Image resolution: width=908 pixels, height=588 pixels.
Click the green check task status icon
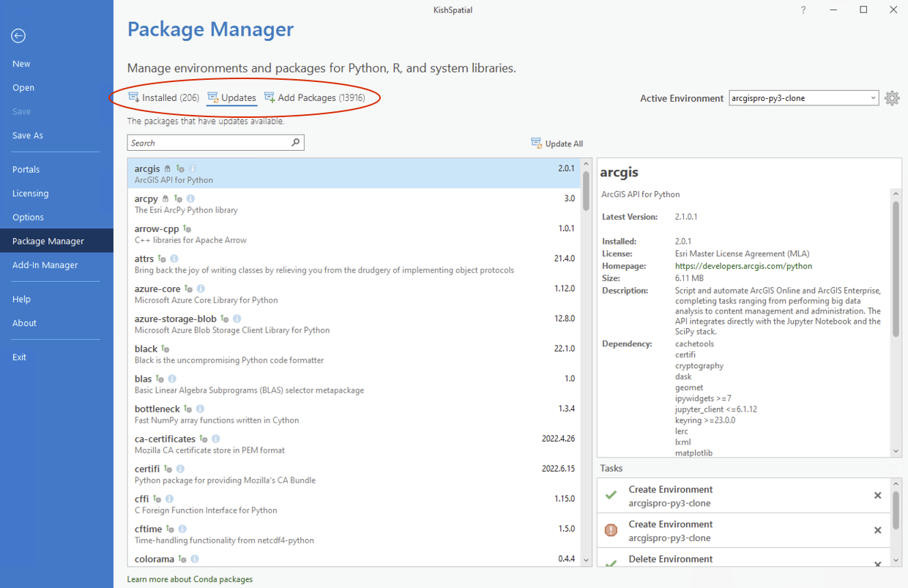point(611,496)
